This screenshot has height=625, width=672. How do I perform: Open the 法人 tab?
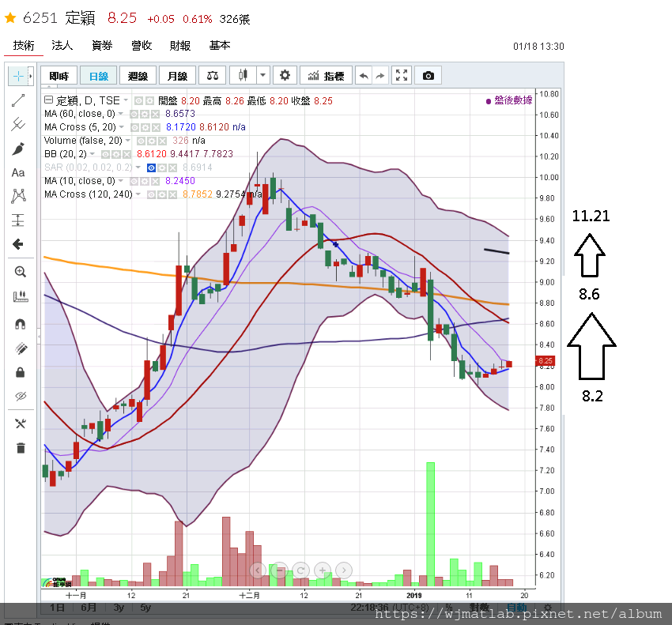coord(62,45)
